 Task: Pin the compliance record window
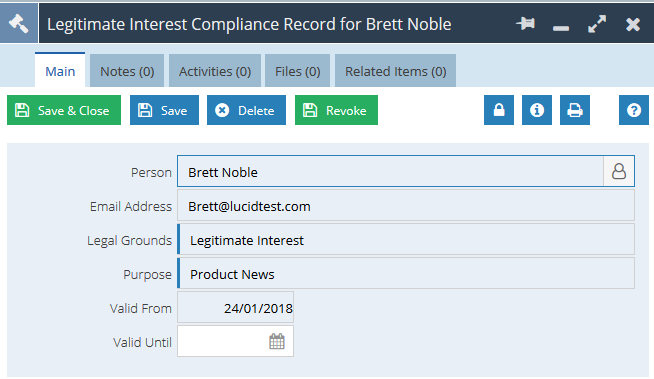click(x=526, y=23)
